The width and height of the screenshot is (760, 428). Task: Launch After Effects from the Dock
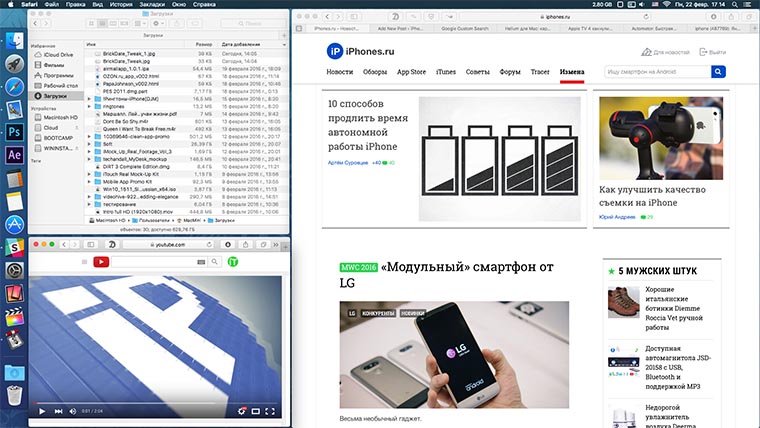(14, 155)
